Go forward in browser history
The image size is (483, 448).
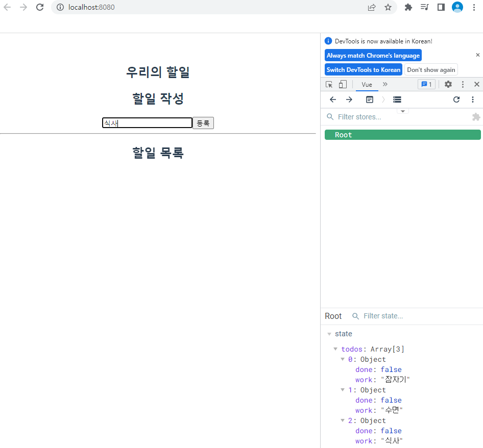(23, 7)
